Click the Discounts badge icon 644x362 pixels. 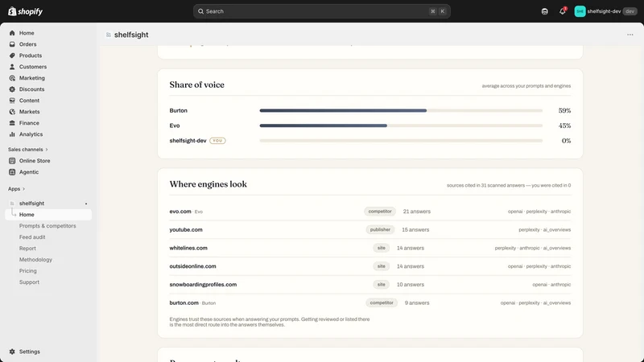pos(12,89)
